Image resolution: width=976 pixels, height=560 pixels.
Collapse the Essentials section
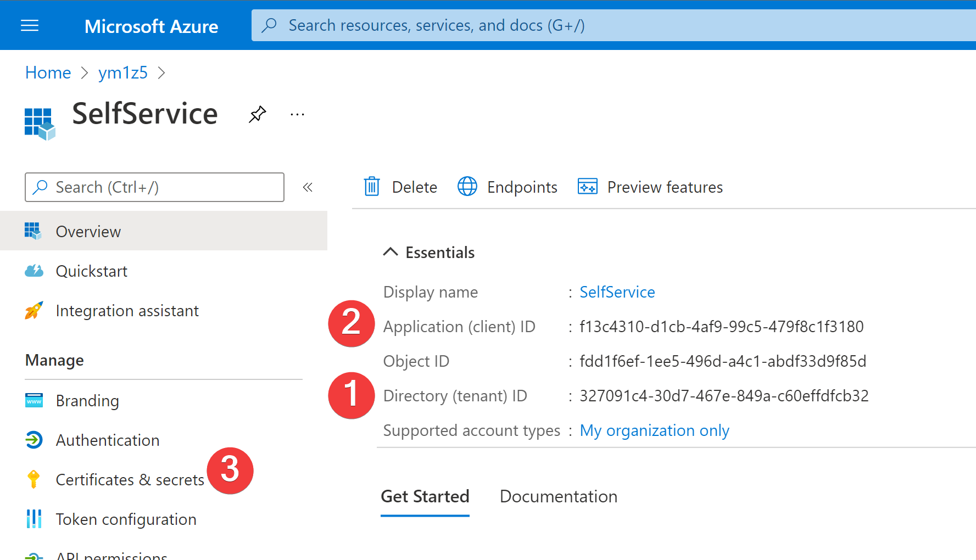tap(428, 252)
